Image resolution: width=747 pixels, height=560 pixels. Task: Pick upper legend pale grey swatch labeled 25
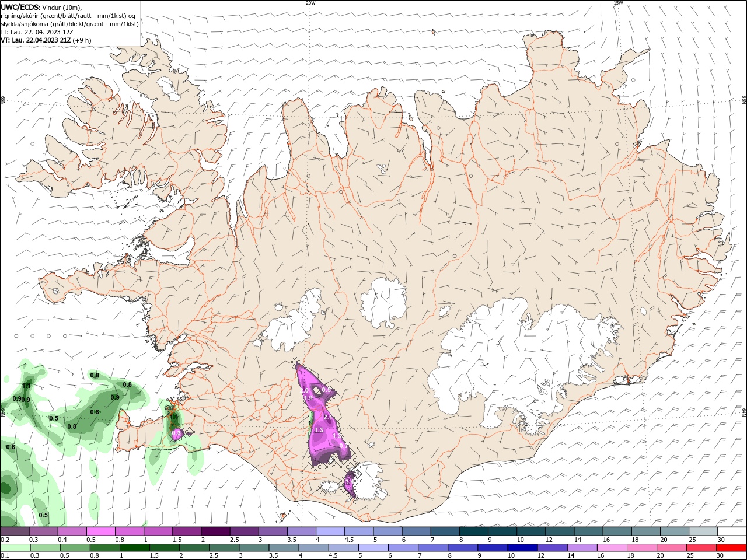pos(704,531)
